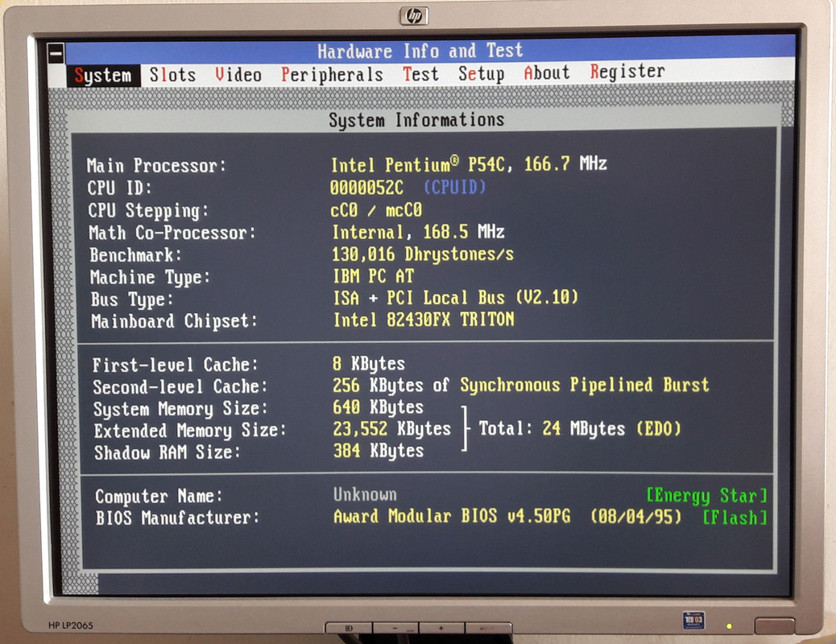The width and height of the screenshot is (836, 644).
Task: Open the About menu
Action: pyautogui.click(x=547, y=72)
